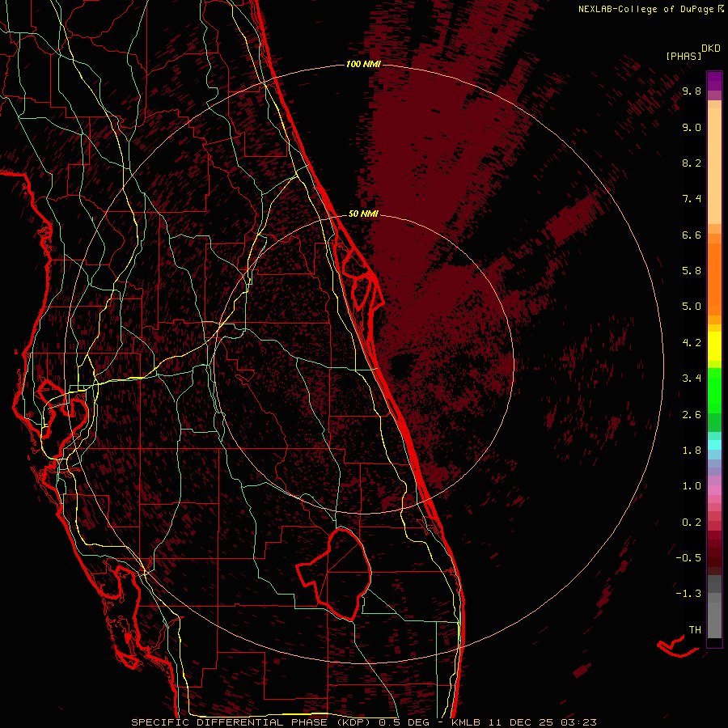Click the -1.3 value on the scale
The image size is (728, 728).
pyautogui.click(x=688, y=595)
